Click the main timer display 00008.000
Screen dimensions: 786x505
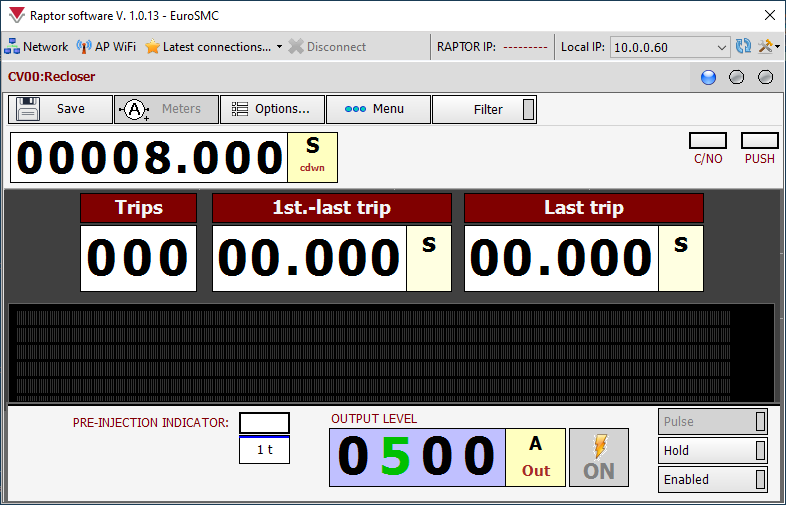pyautogui.click(x=149, y=157)
